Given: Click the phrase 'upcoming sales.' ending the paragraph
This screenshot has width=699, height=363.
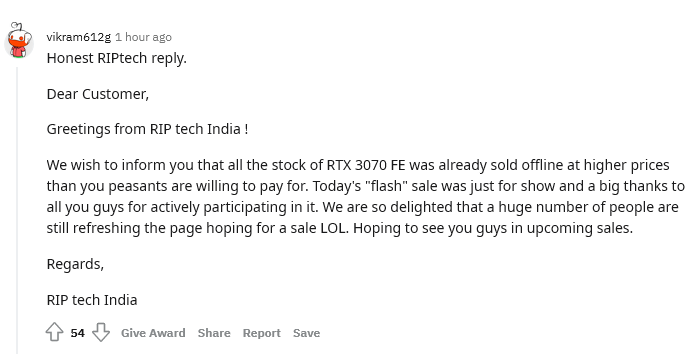Looking at the screenshot, I should coord(580,228).
